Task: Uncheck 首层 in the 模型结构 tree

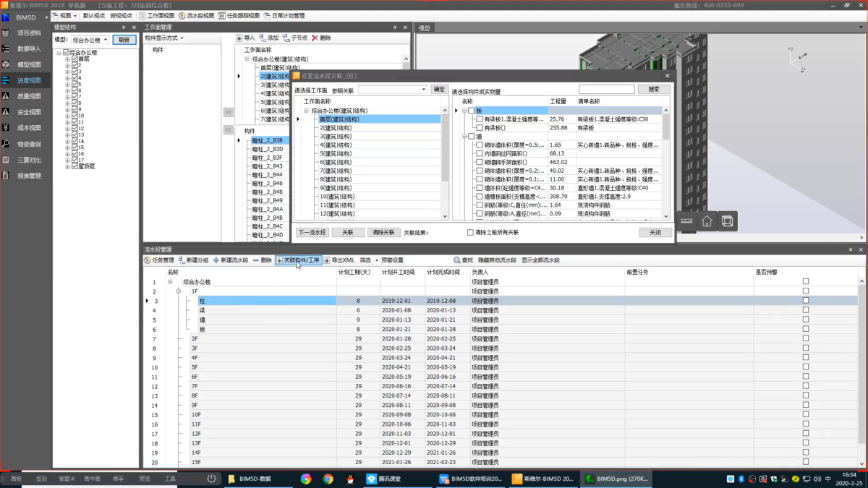Action: click(x=75, y=59)
